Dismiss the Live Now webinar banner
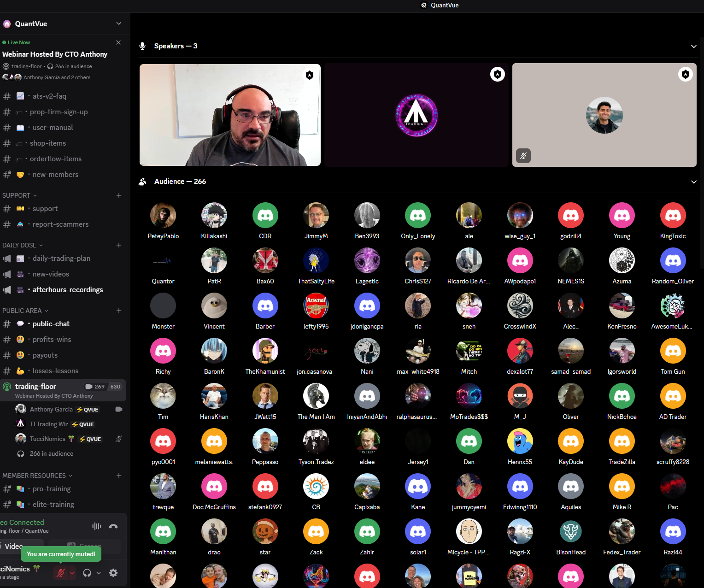The width and height of the screenshot is (704, 588). 118,42
